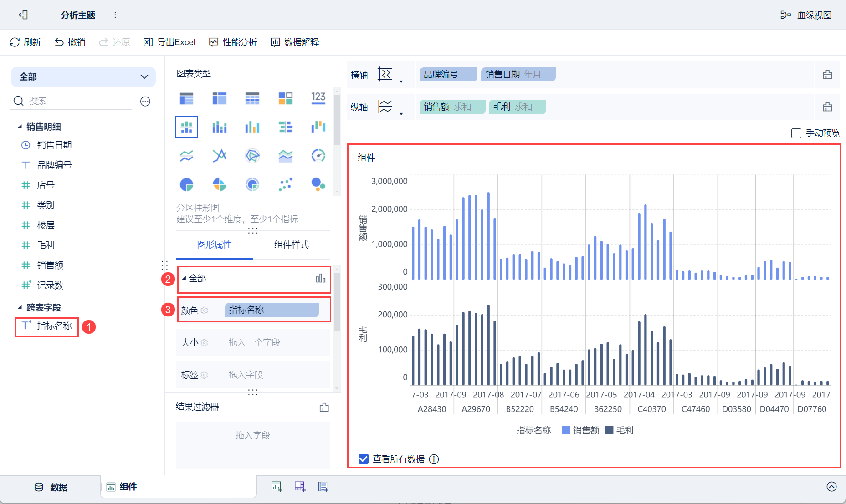The width and height of the screenshot is (846, 504).
Task: Select the comparison bar chart type
Action: [286, 127]
